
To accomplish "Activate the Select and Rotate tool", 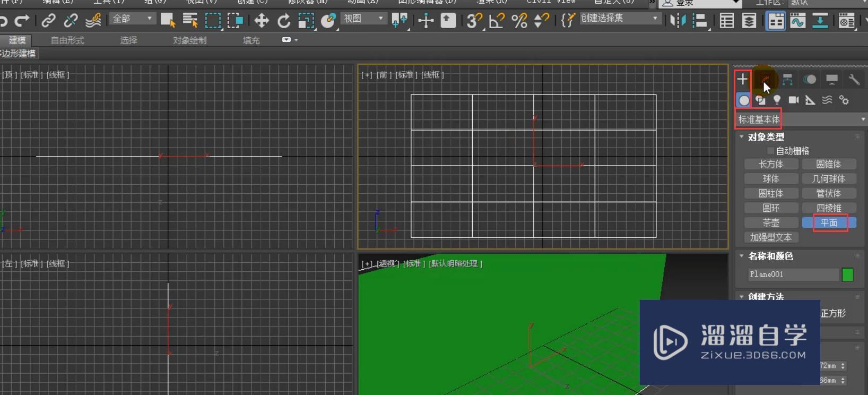I will (284, 21).
